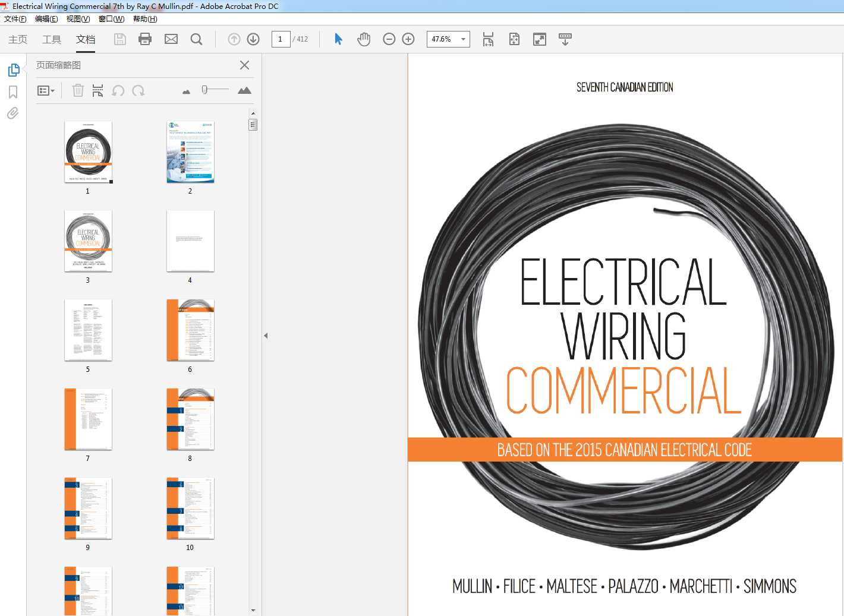Select page 1 thumbnail
Screen dimensions: 844x616
tap(88, 152)
